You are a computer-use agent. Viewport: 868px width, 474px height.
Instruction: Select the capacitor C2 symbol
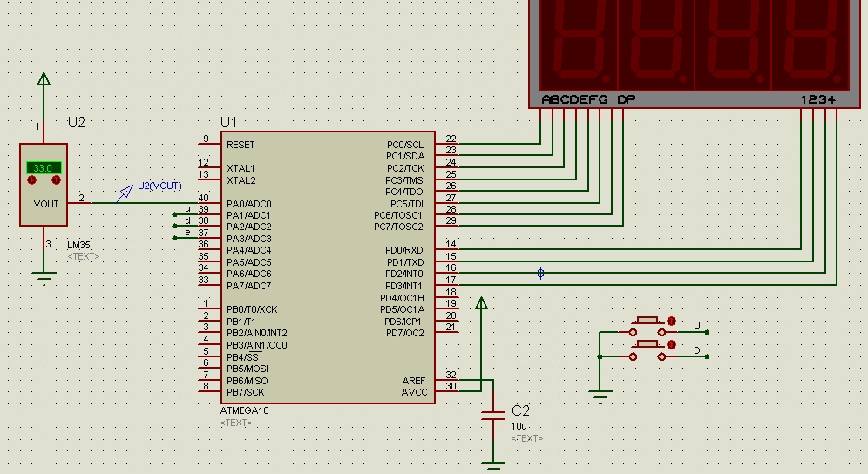pos(492,416)
